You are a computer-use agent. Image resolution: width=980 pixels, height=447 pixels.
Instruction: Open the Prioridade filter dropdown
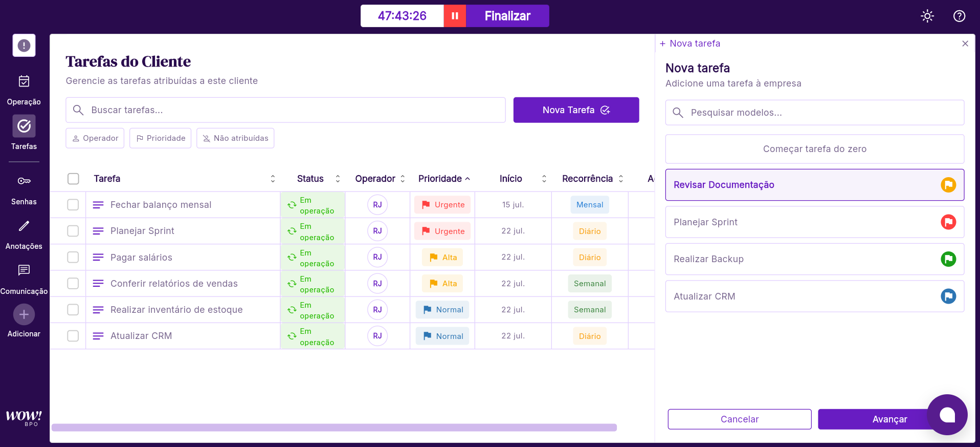click(161, 138)
